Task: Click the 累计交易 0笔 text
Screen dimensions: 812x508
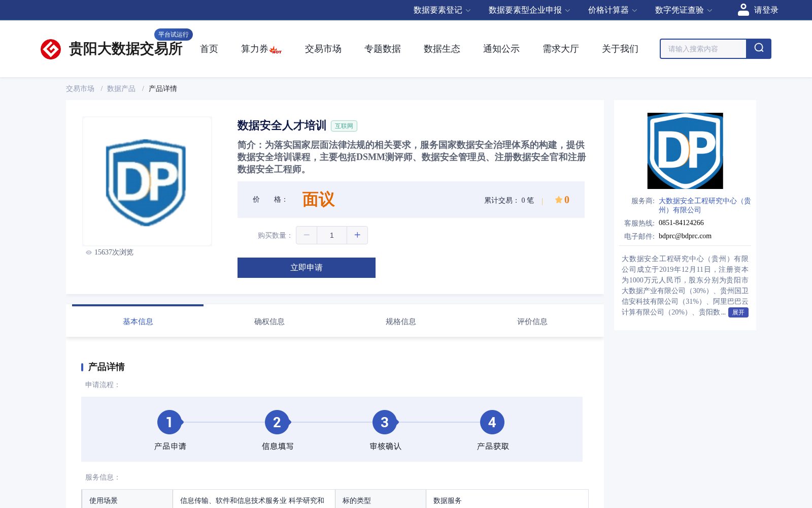Action: (509, 200)
